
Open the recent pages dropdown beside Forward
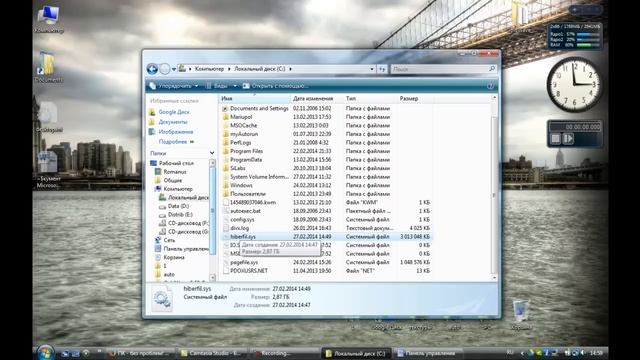click(x=174, y=69)
